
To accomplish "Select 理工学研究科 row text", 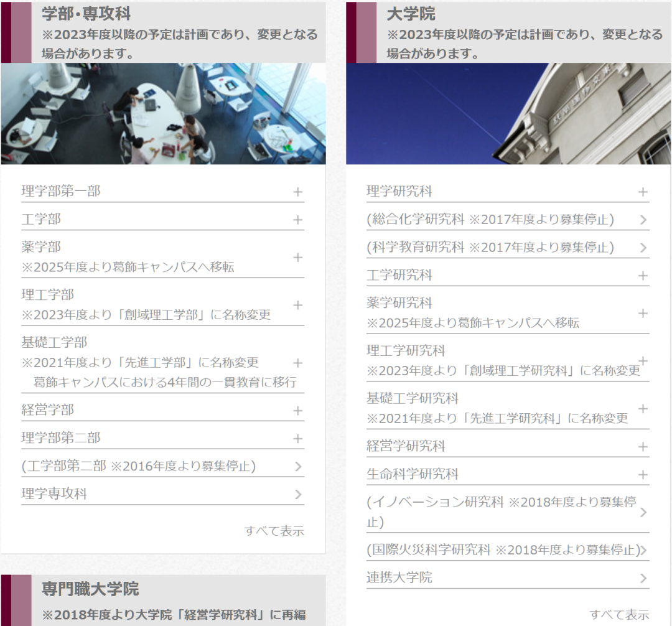I will pos(406,350).
